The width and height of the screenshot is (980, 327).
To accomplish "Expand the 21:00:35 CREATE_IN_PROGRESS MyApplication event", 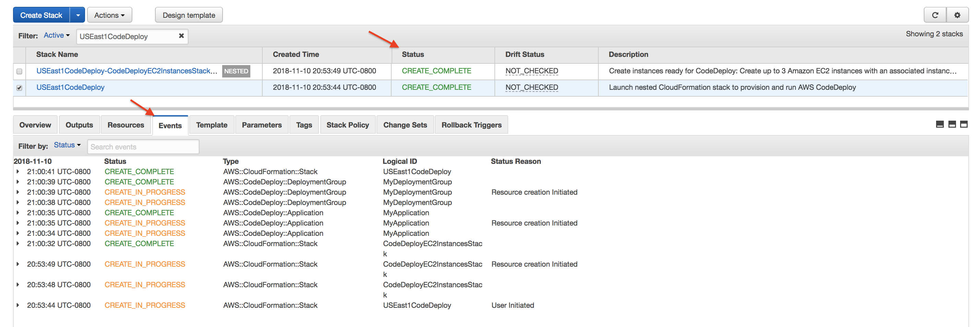I will (18, 223).
